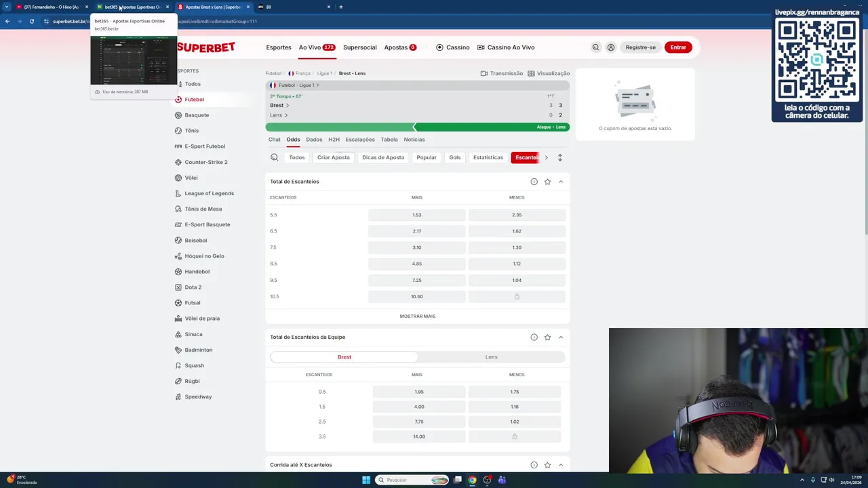
Task: Click the Windows taskbar search box
Action: pos(412,480)
